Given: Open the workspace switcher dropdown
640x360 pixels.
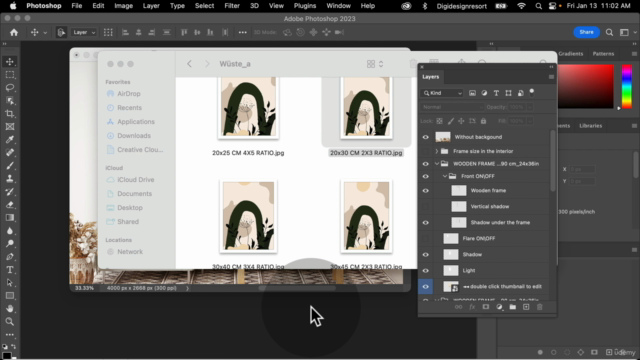Looking at the screenshot, I should tap(627, 32).
